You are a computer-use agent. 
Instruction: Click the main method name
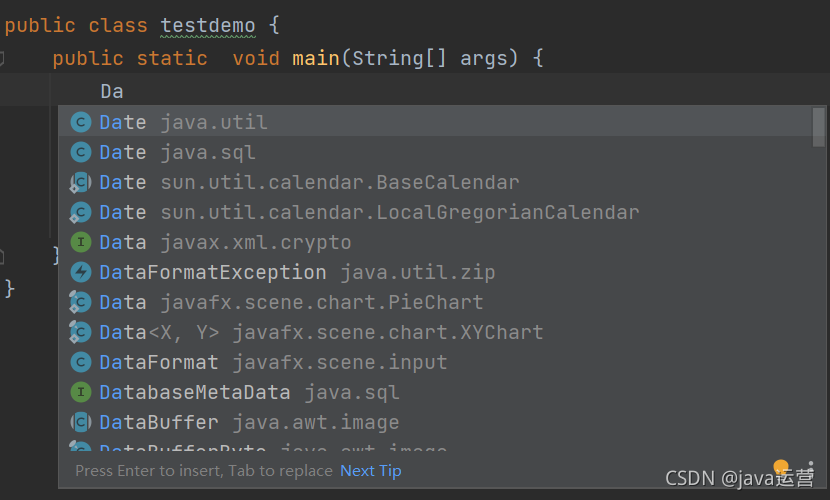coord(316,58)
